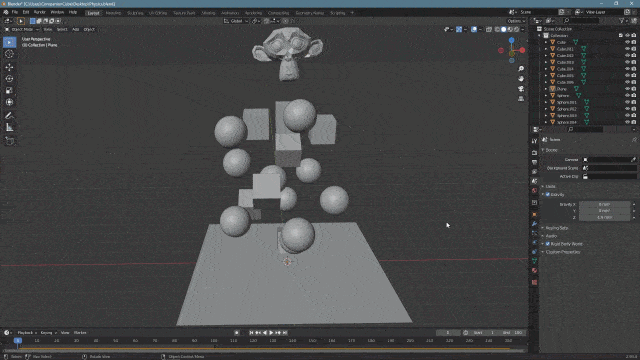Open the Texture properties tab icon

(x=534, y=282)
